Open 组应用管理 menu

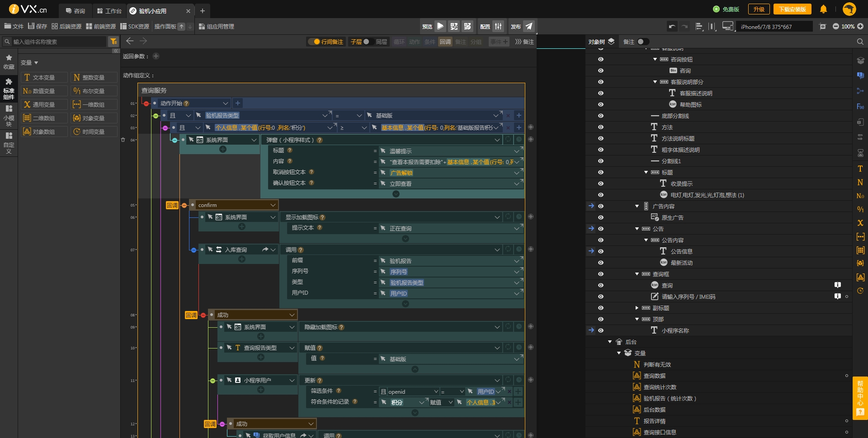point(217,26)
